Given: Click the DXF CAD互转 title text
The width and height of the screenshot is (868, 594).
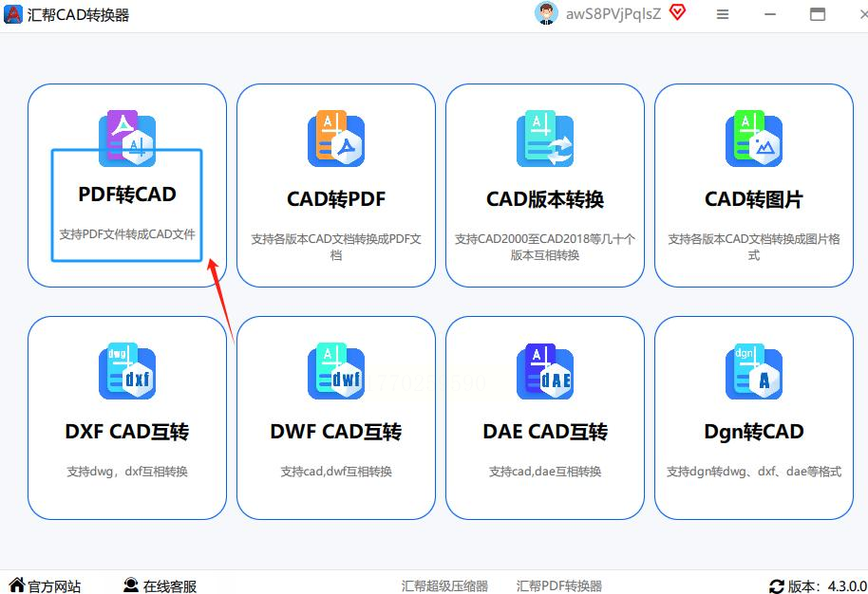Looking at the screenshot, I should click(126, 432).
